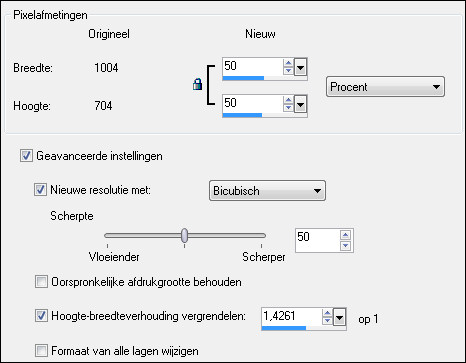Open the height value slider popup
466x363 pixels.
click(x=300, y=105)
